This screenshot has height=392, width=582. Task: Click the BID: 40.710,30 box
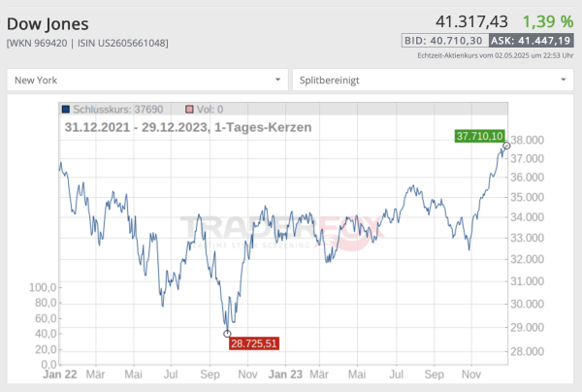[x=445, y=41]
